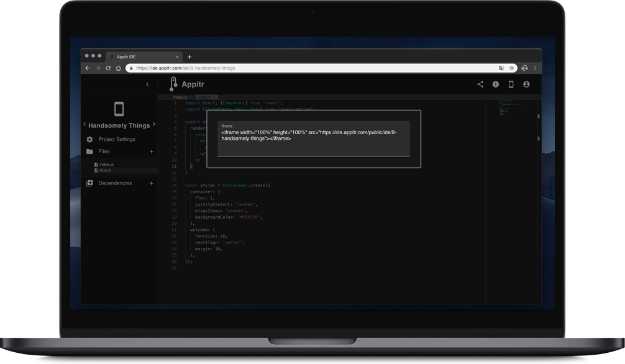Select the index.js editor tab
The height and width of the screenshot is (364, 625).
click(x=180, y=98)
